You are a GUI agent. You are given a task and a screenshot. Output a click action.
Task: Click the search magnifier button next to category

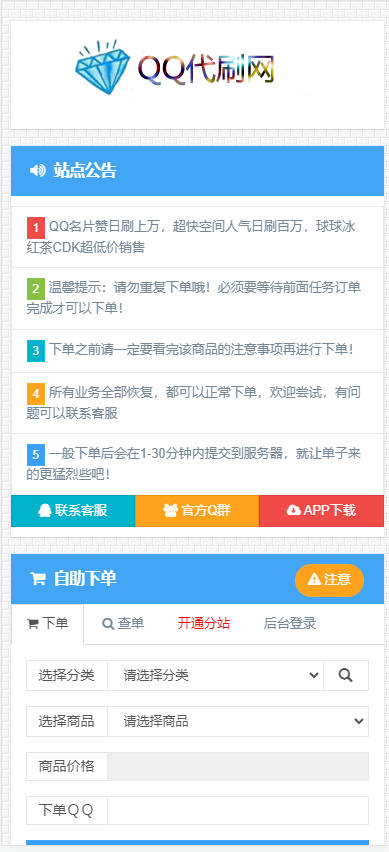(x=346, y=675)
